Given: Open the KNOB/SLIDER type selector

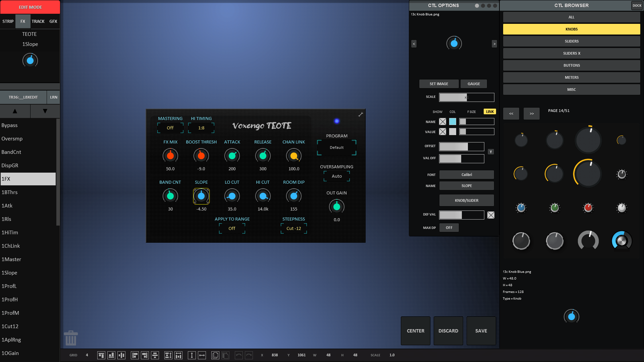Looking at the screenshot, I should [x=467, y=200].
